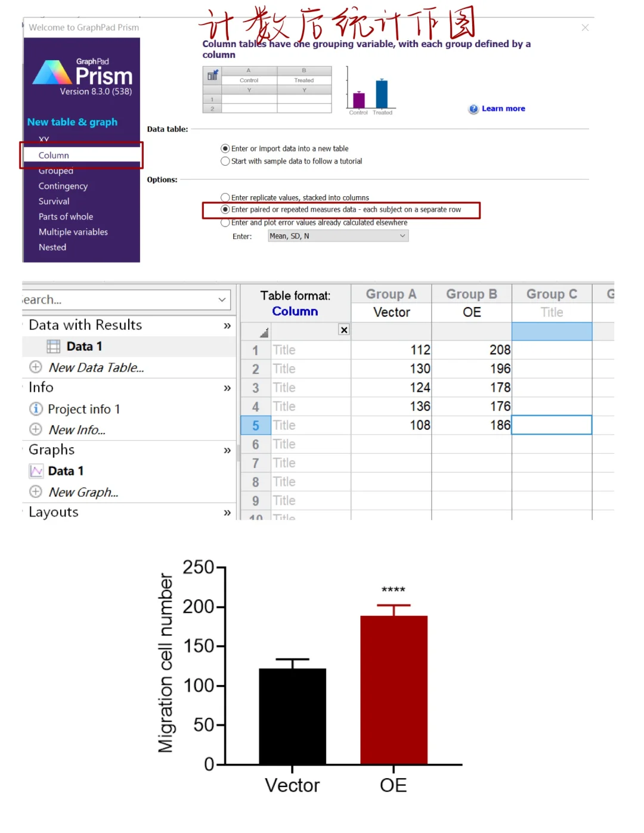Open Data 1 under Data with Results
The width and height of the screenshot is (644, 833).
point(84,346)
